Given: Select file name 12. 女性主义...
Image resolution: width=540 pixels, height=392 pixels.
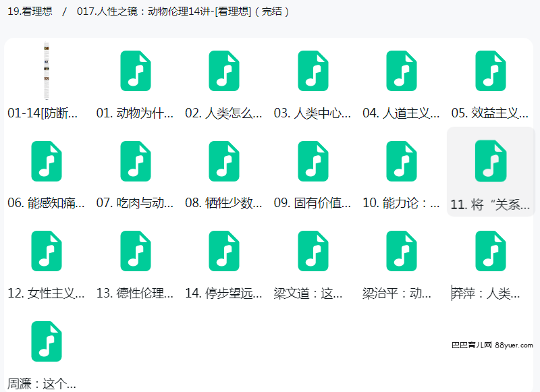Looking at the screenshot, I should point(46,293).
